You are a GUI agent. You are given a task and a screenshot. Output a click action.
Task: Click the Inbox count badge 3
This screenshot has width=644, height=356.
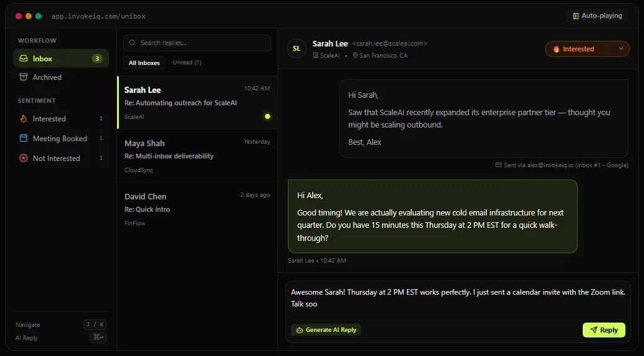[x=97, y=58]
